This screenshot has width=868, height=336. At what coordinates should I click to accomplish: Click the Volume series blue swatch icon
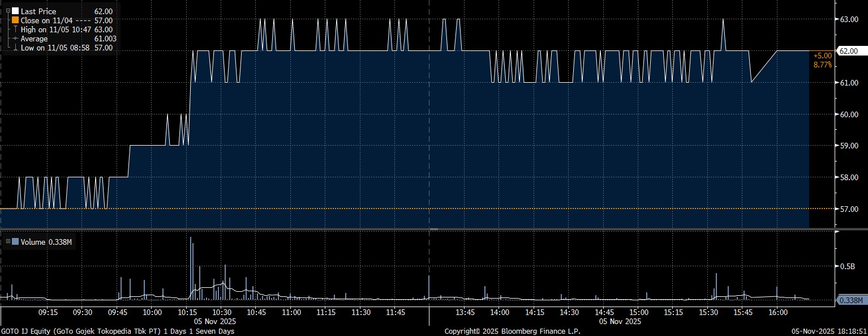15,242
